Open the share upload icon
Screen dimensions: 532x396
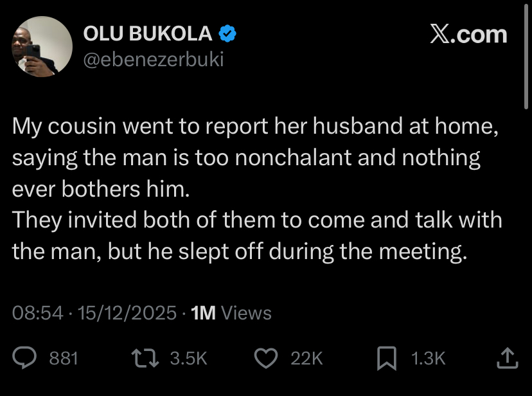click(x=507, y=359)
